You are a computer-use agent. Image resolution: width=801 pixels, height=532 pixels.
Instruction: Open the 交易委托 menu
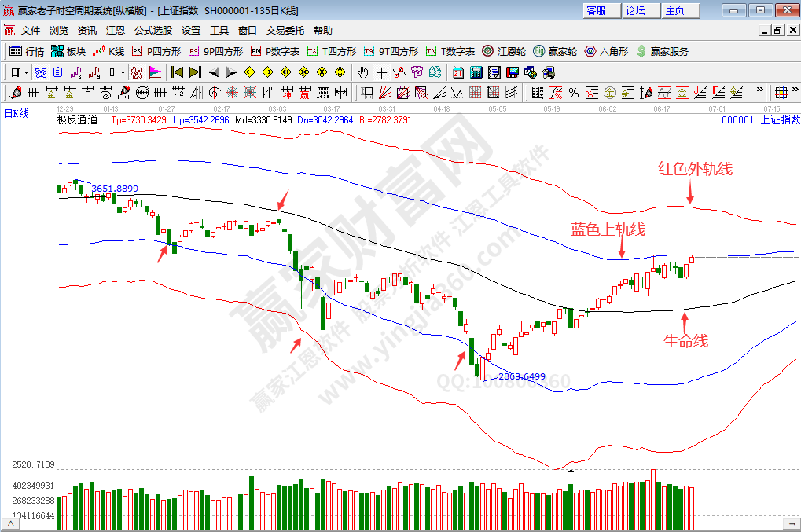285,30
